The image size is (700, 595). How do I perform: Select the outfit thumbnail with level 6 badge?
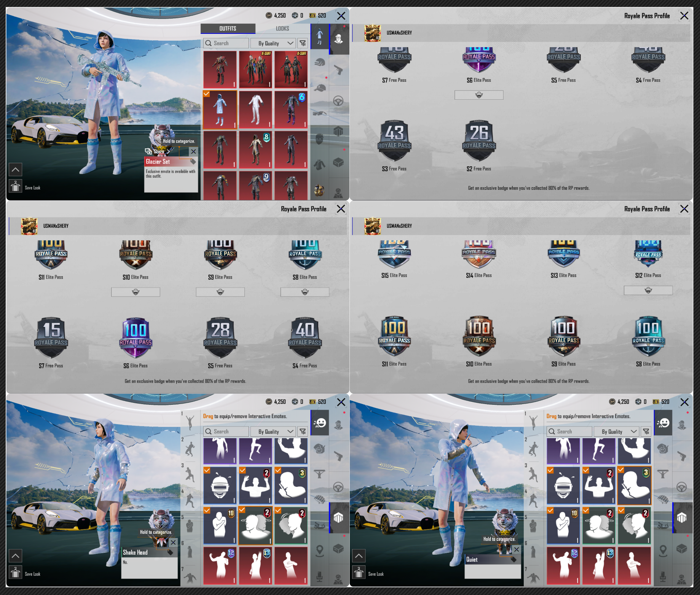tap(291, 110)
